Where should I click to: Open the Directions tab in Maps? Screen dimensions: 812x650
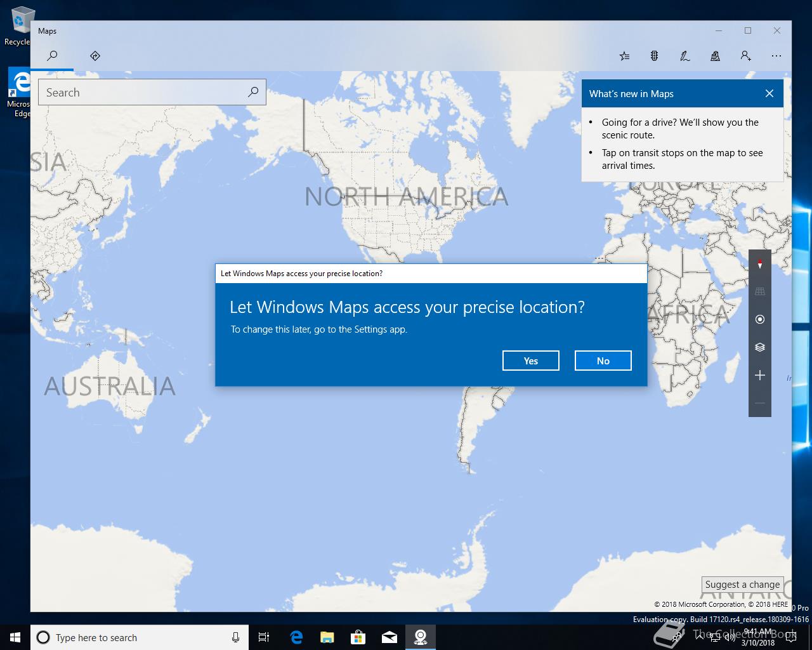(x=95, y=56)
